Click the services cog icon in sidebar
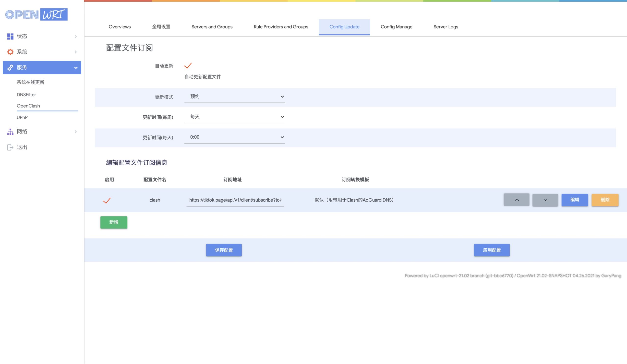The width and height of the screenshot is (627, 364). 10,67
